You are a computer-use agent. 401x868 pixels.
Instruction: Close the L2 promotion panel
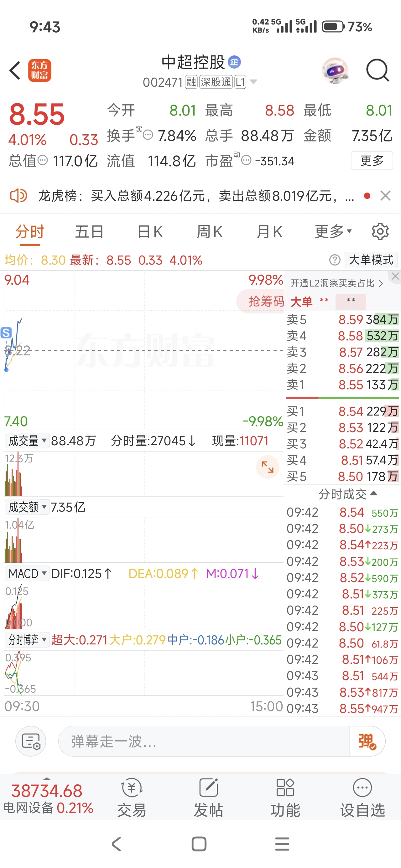395,276
